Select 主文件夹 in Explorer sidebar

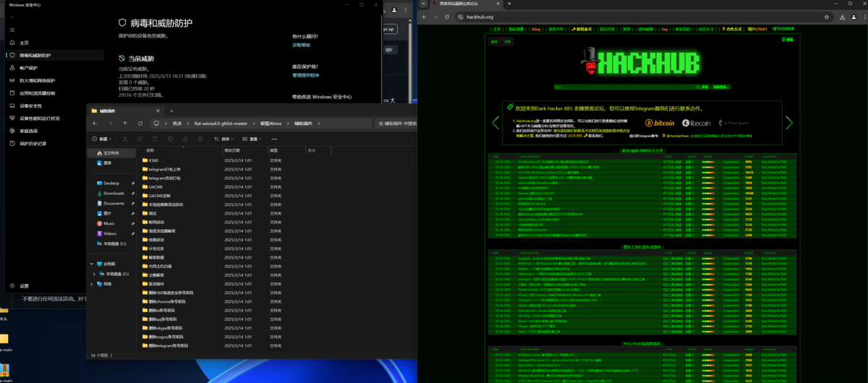(x=111, y=153)
